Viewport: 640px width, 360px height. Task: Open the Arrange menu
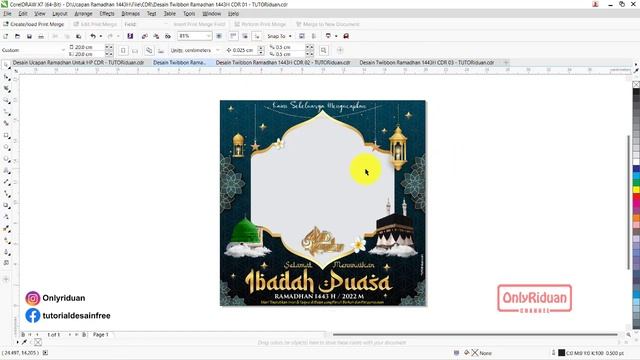click(83, 13)
